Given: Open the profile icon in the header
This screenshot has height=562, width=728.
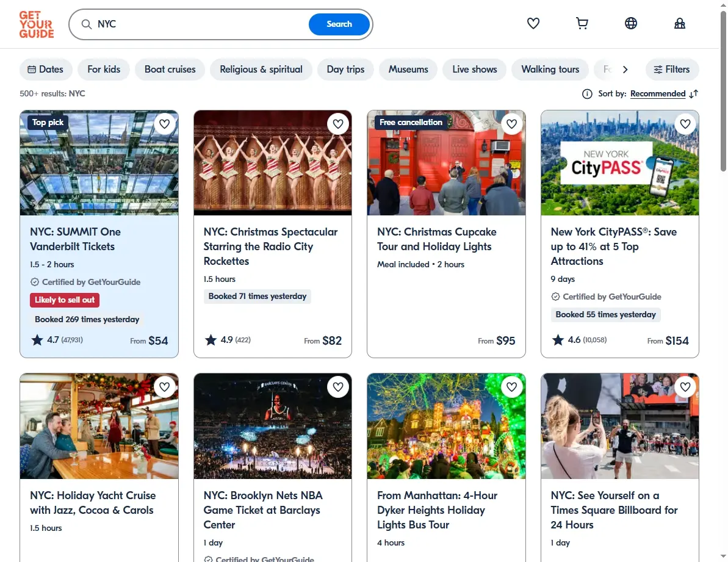Looking at the screenshot, I should (x=680, y=23).
